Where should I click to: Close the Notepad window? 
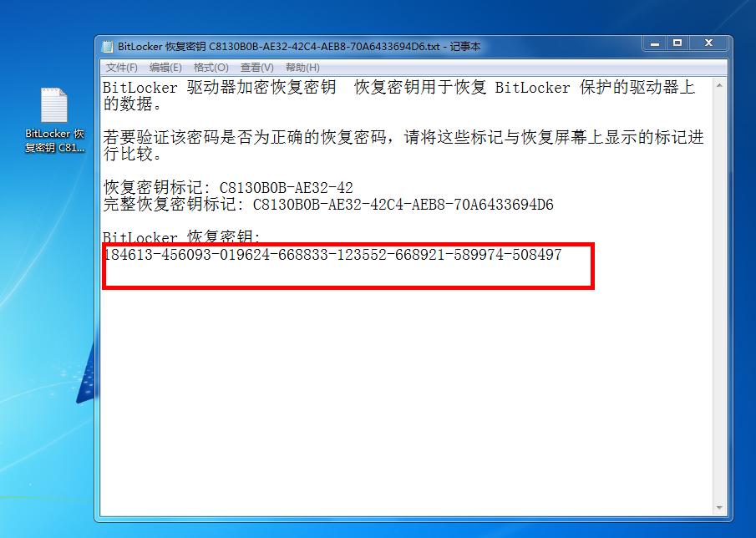[x=708, y=43]
